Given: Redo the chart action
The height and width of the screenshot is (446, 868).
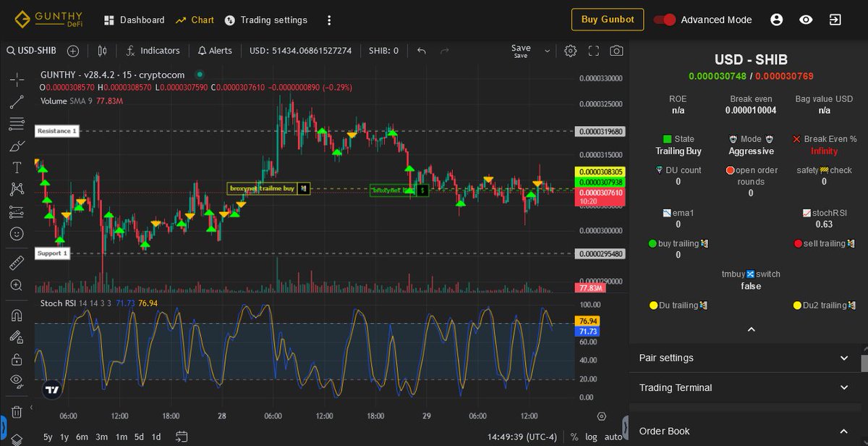Looking at the screenshot, I should point(445,51).
